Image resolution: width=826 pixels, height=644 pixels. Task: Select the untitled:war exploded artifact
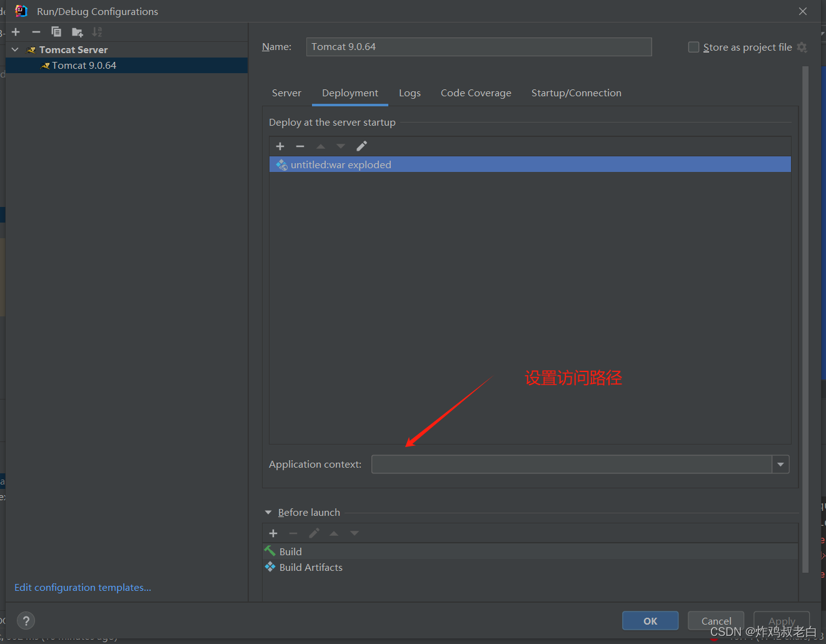530,164
